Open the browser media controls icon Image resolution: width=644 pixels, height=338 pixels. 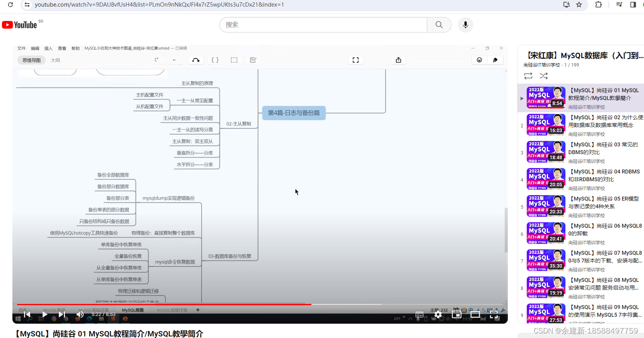tap(619, 5)
